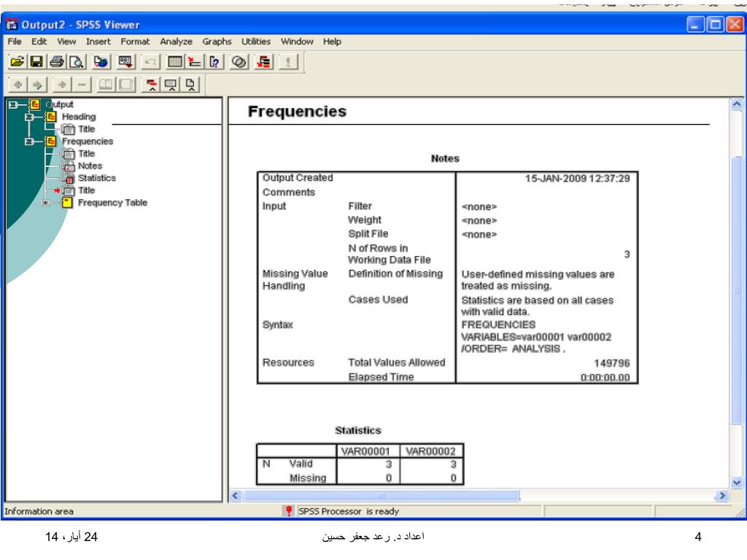Click the Collapse minus outline toolbar icon
Image resolution: width=747 pixels, height=560 pixels.
coord(82,85)
